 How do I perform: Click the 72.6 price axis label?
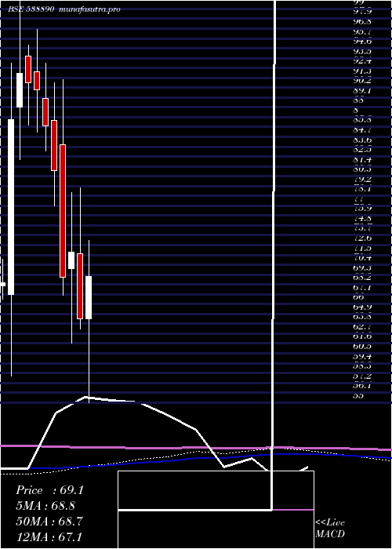pyautogui.click(x=362, y=238)
